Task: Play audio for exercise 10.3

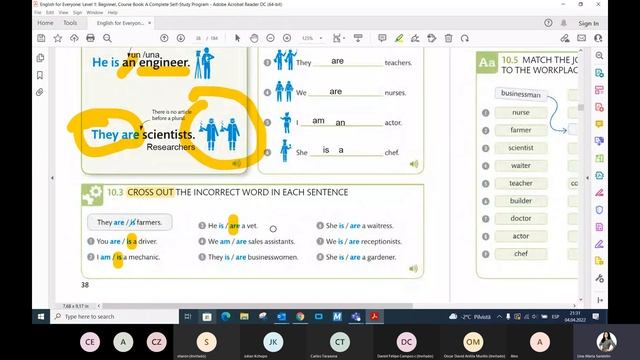Action: (413, 269)
